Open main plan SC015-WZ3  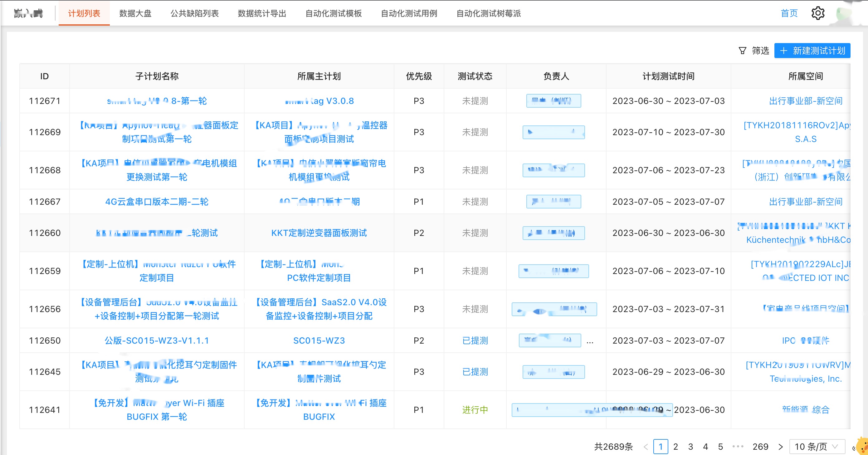coord(319,341)
